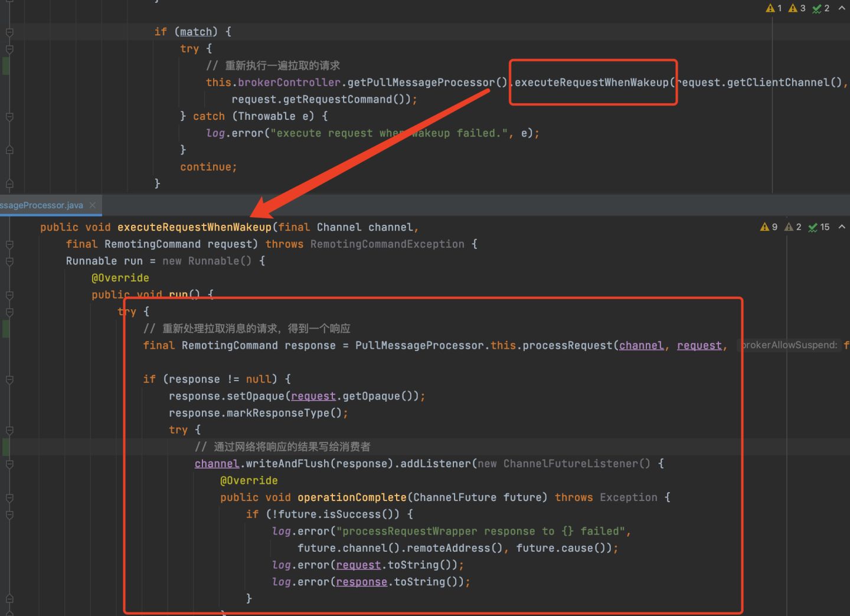Viewport: 850px width, 616px height.
Task: Expand the lower pane inspections widget chevron
Action: [x=842, y=227]
